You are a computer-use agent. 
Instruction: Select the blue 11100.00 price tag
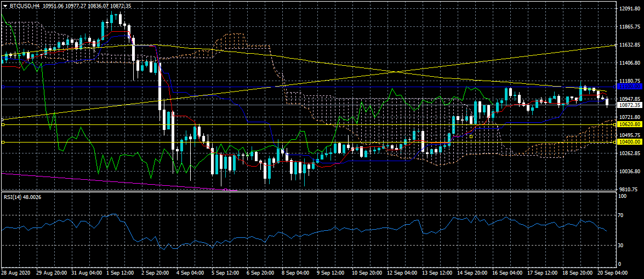tap(629, 87)
